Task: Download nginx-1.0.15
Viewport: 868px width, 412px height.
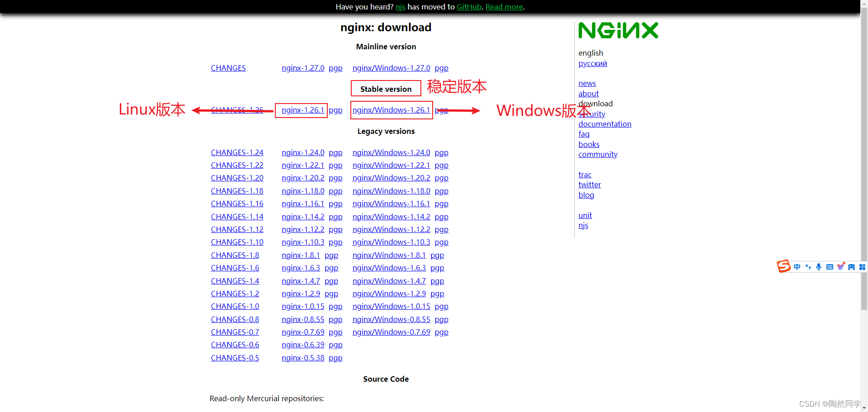Action: coord(303,306)
